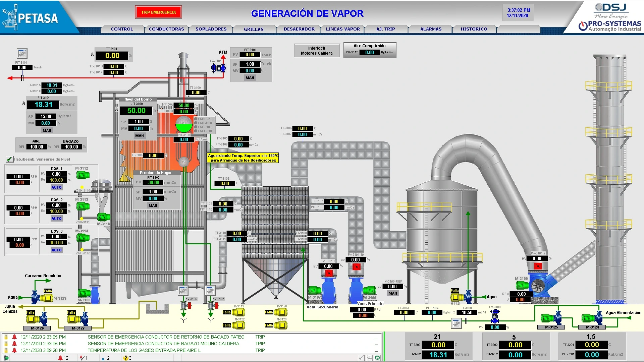Click the M-3112 doser motor icon
Image resolution: width=644 pixels, height=362 pixels.
pos(83,175)
